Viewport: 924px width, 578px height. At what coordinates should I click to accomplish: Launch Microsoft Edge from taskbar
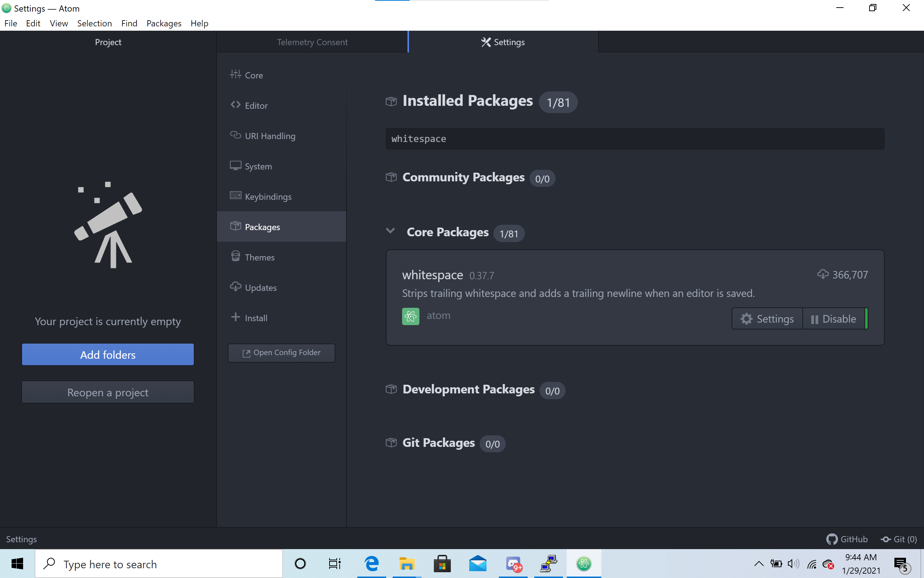371,564
